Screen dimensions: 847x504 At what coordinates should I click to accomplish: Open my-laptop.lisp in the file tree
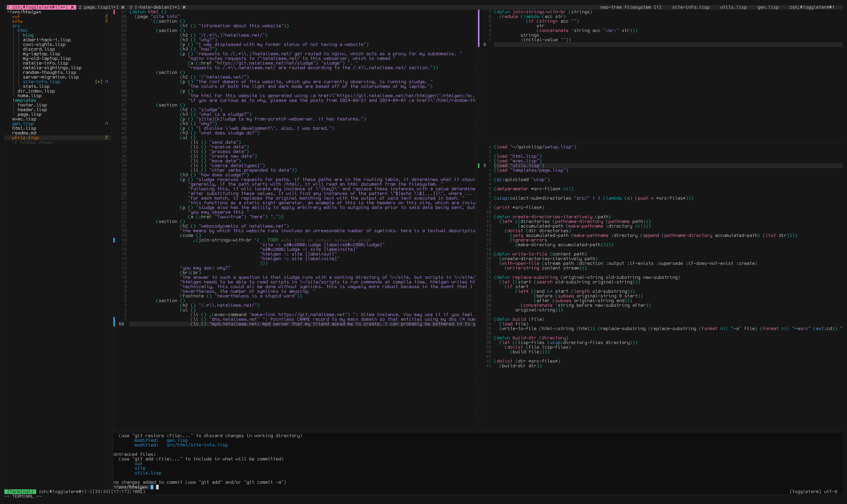point(42,54)
